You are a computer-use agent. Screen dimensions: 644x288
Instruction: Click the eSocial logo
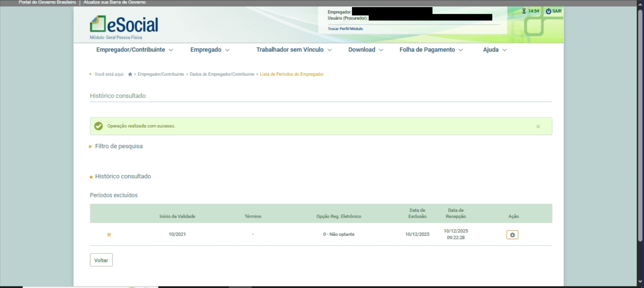(124, 24)
